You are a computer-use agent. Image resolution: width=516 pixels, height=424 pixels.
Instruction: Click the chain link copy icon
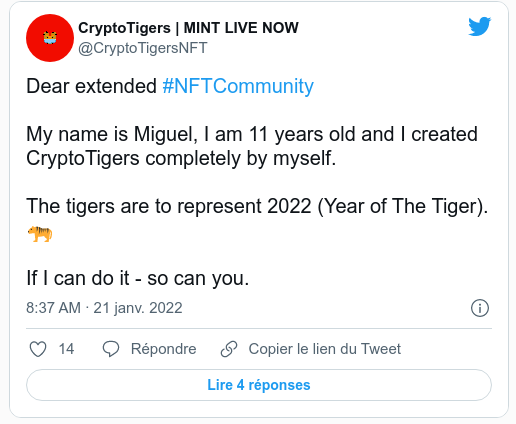coord(229,349)
